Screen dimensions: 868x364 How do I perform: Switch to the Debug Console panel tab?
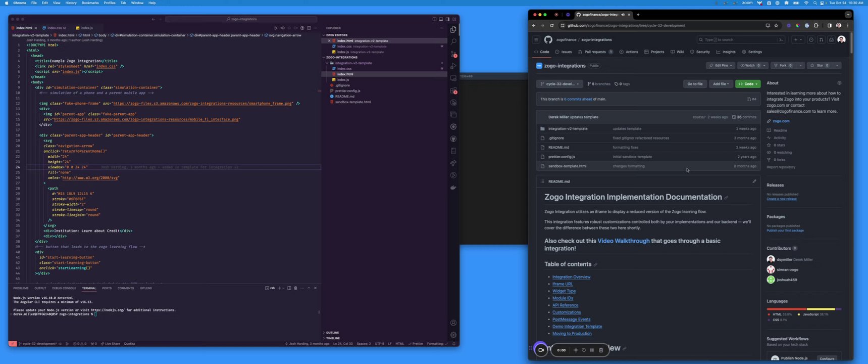[64, 288]
